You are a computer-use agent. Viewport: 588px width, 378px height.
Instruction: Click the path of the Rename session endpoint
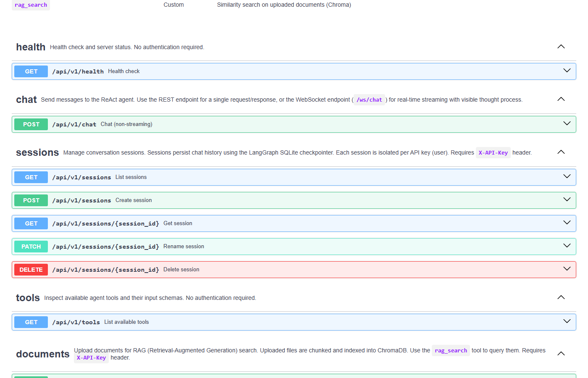106,247
